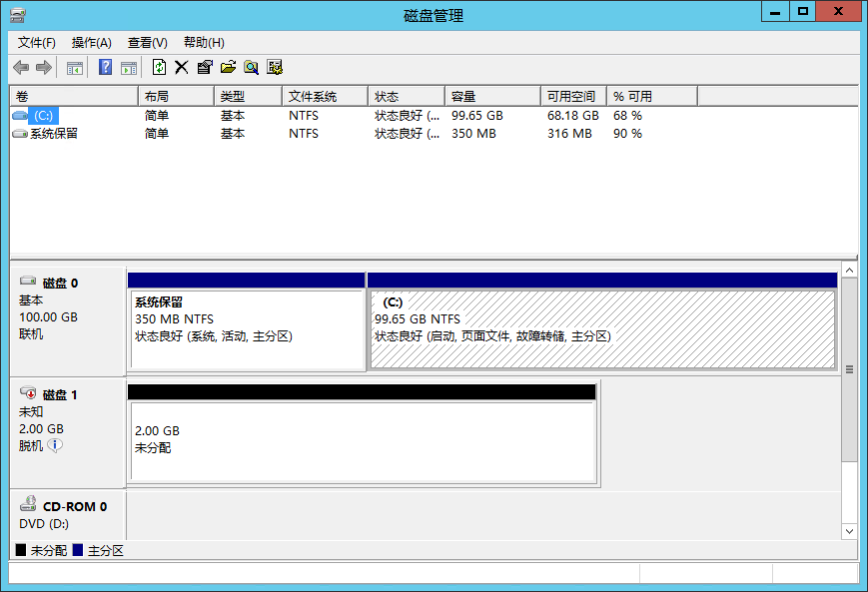Click the Refresh toolbar icon

pyautogui.click(x=159, y=67)
